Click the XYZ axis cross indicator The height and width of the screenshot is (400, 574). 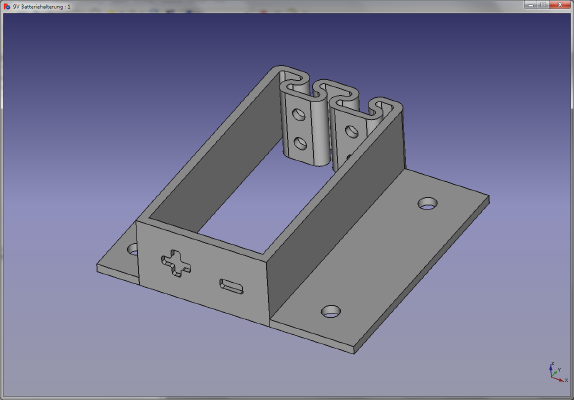tap(558, 372)
